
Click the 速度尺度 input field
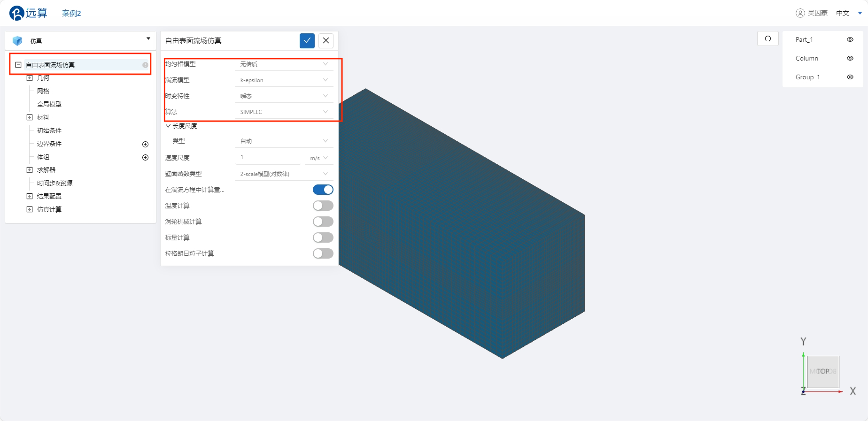click(x=268, y=157)
